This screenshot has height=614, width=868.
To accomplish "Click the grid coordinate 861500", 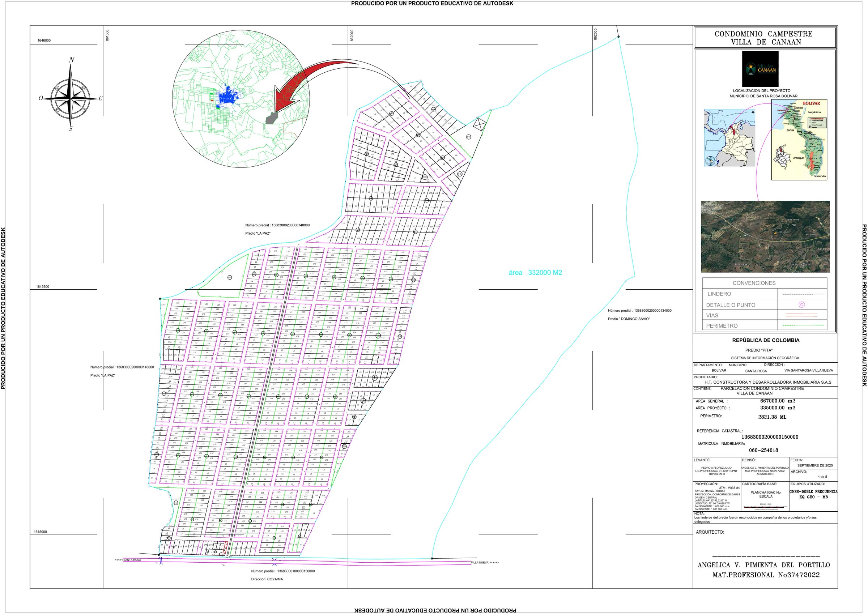I will (x=107, y=35).
